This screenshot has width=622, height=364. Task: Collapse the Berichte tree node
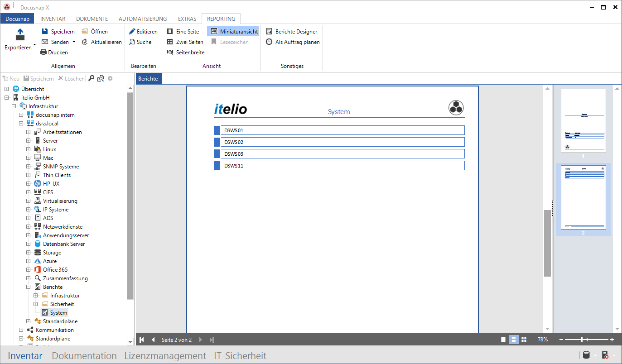pos(29,287)
